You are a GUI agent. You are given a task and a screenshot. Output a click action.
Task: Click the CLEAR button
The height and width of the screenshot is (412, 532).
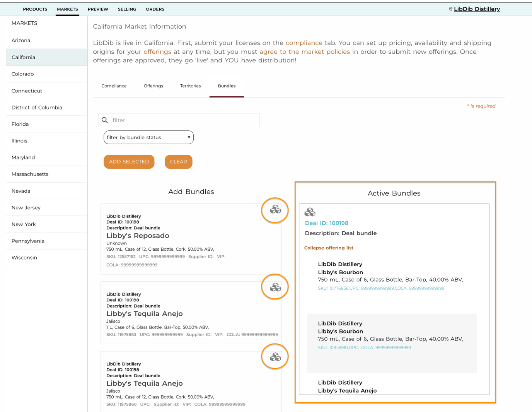179,162
